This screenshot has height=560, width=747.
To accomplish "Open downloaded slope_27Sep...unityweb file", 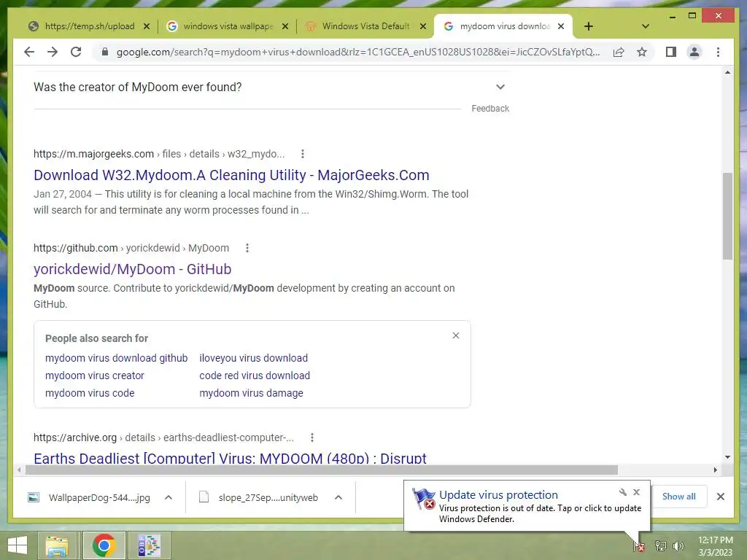I will coord(259,497).
